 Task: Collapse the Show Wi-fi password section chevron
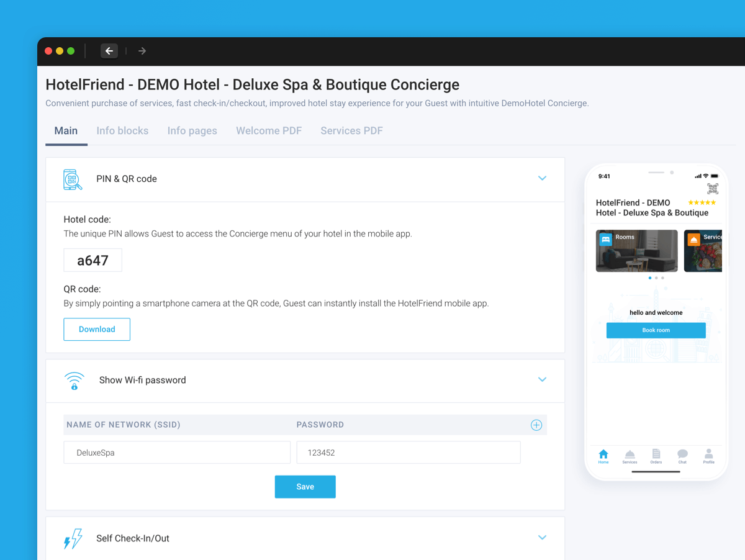pos(542,379)
